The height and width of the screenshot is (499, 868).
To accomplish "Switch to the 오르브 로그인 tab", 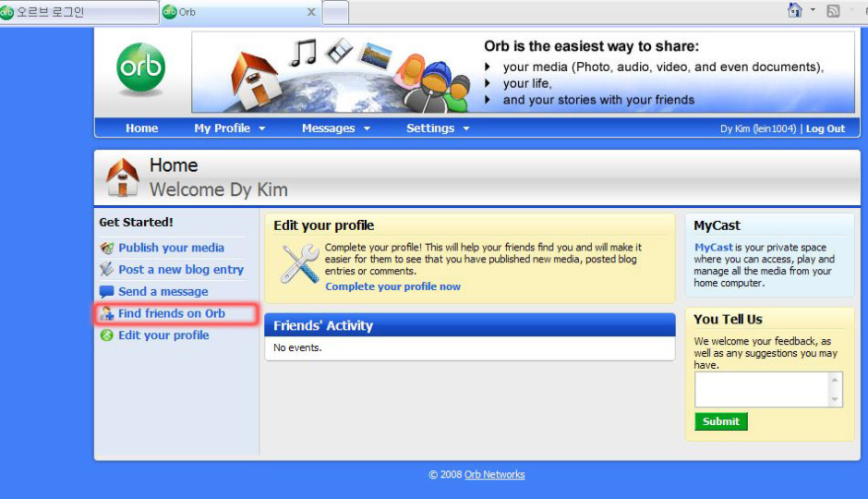I will pyautogui.click(x=79, y=12).
